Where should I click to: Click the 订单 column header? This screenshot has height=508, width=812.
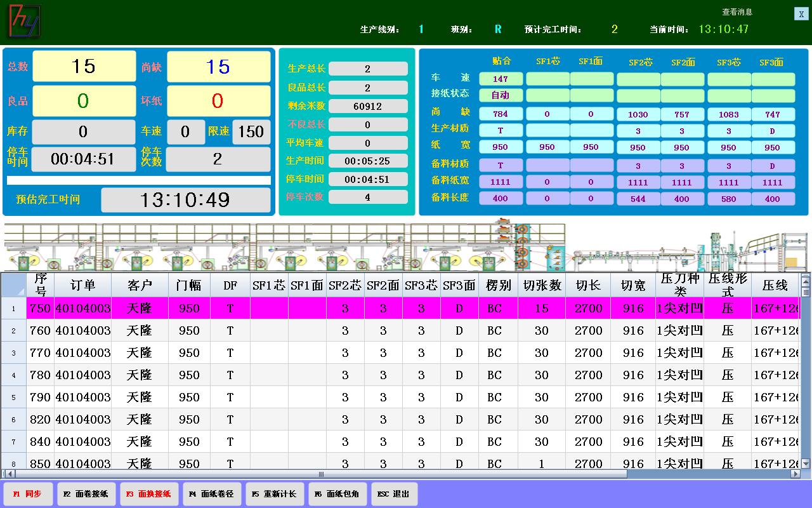(x=82, y=286)
